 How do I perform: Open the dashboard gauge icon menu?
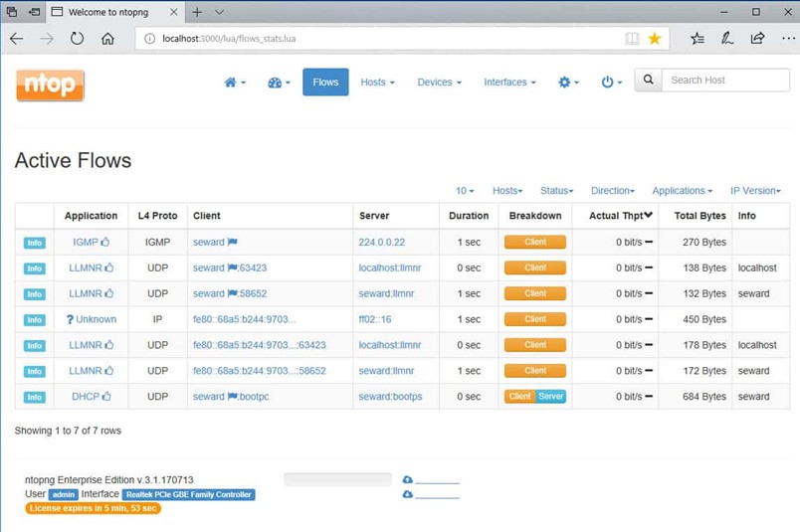coord(279,83)
